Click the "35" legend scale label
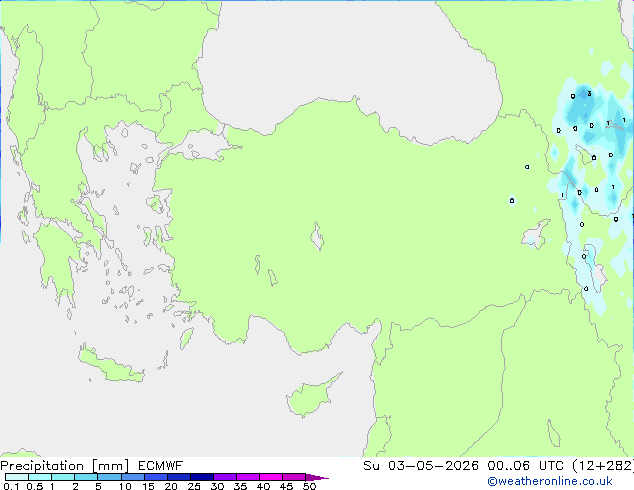Viewport: 634px width, 490px height. point(240,486)
